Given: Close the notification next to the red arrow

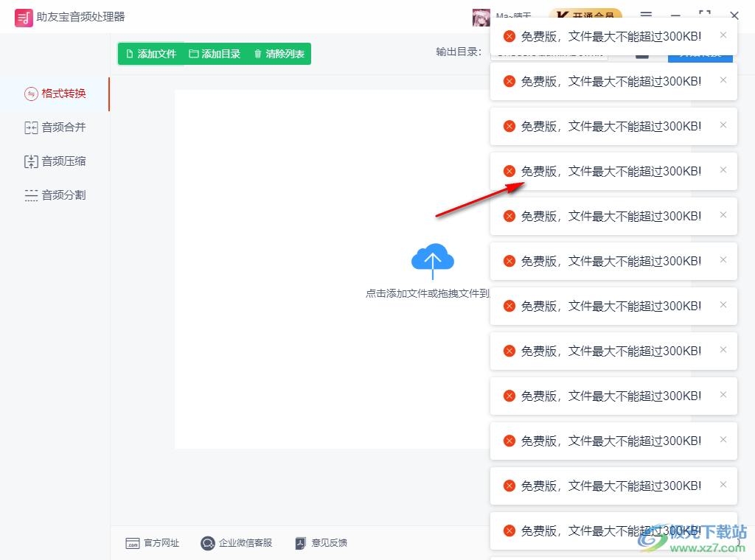Looking at the screenshot, I should tap(723, 170).
